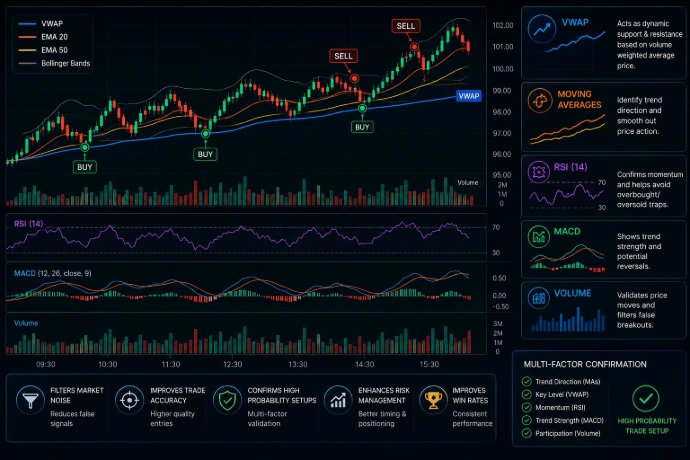Screen dimensions: 690x460
Task: Click the 'Consistent performance' text
Action: point(472,419)
